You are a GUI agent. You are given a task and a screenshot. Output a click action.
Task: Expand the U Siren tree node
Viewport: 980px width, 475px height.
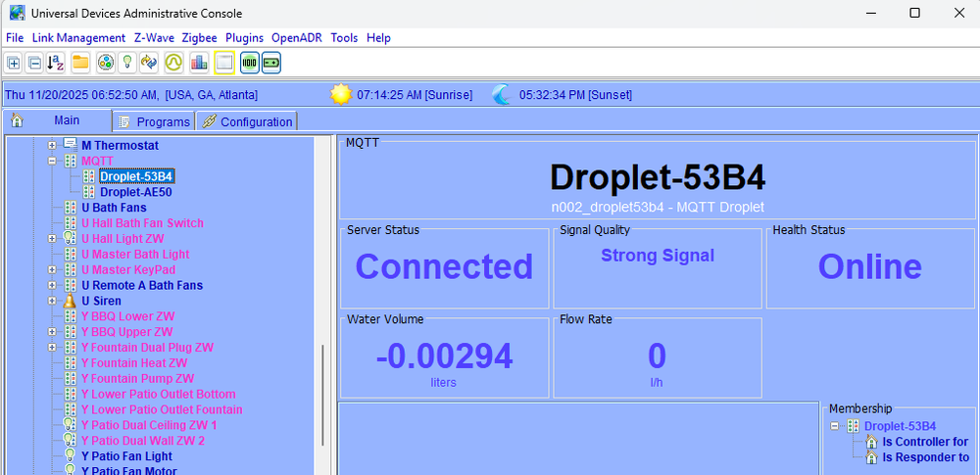pos(52,301)
